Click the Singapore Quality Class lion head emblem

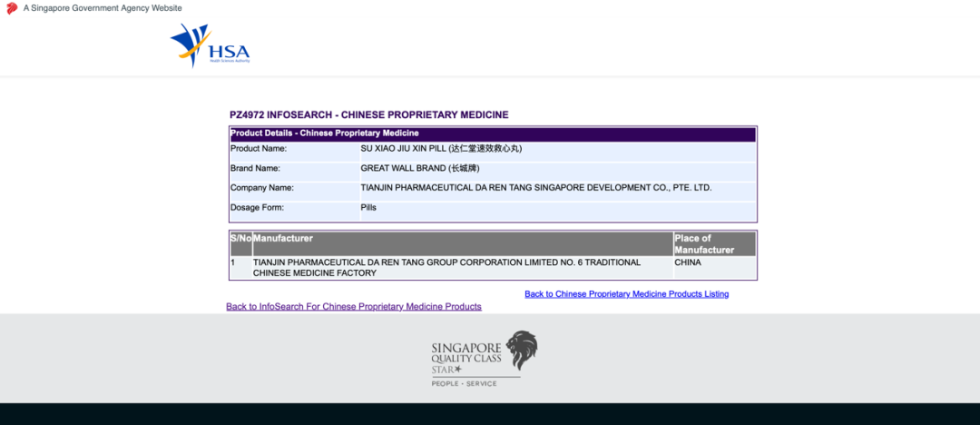(521, 351)
